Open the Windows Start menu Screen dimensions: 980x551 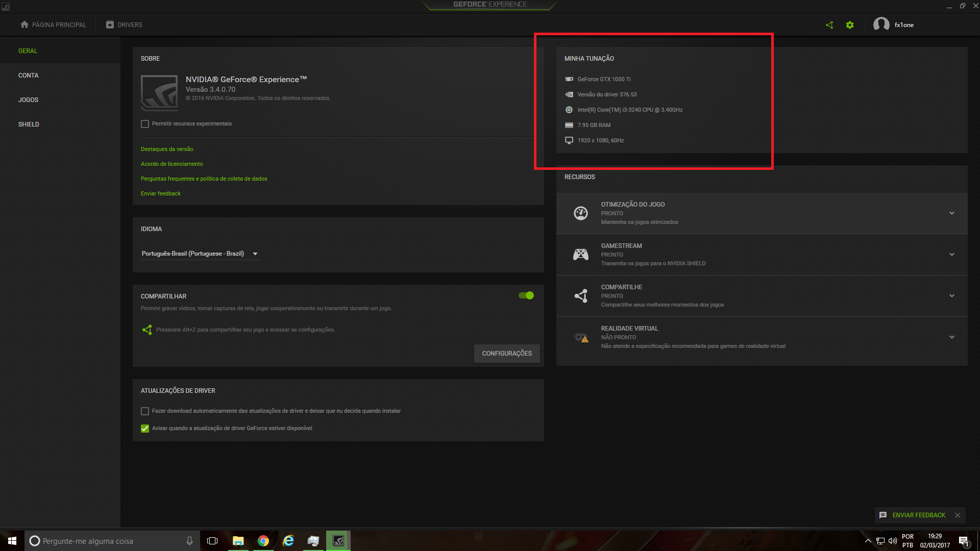12,541
